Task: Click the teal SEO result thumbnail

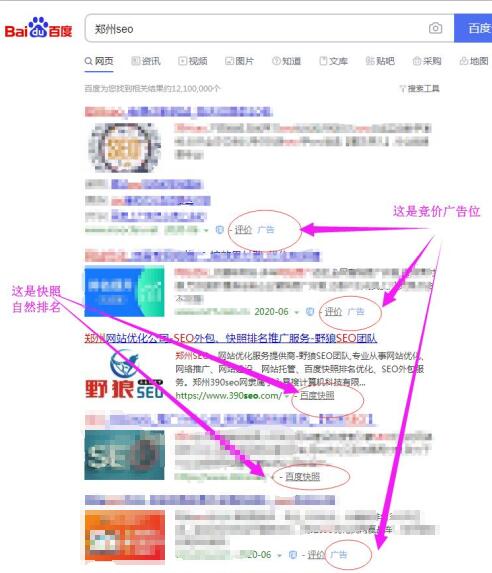Action: point(124,455)
